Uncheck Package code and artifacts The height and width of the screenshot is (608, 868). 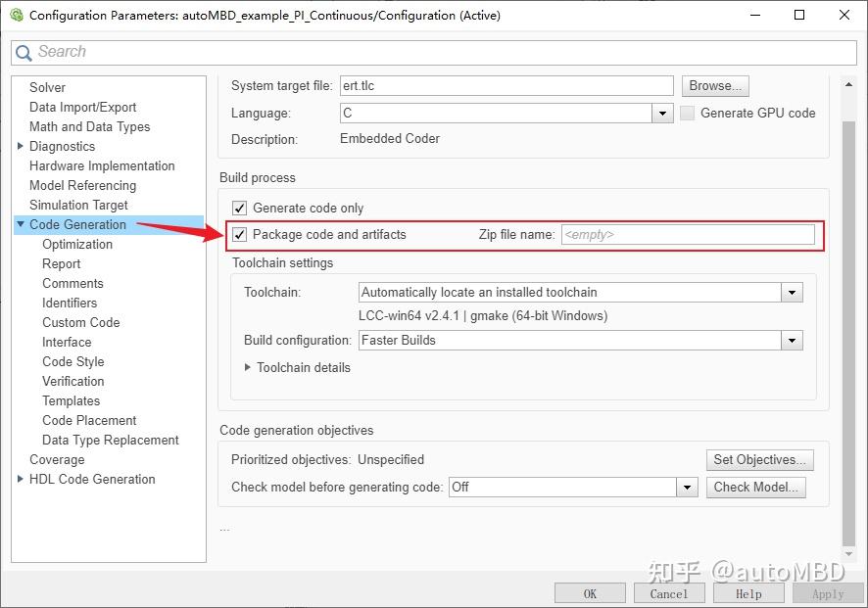pyautogui.click(x=239, y=235)
